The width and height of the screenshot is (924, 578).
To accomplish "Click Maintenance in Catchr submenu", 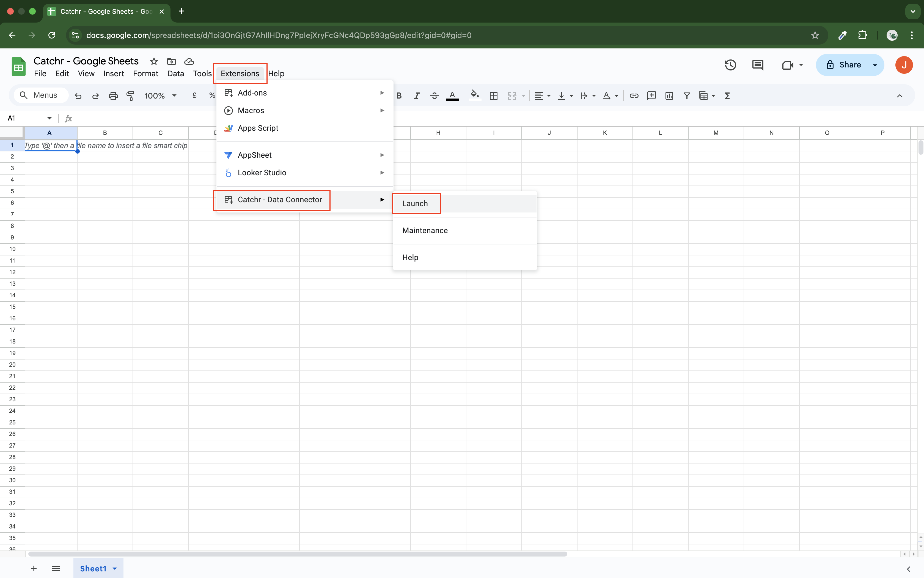I will click(x=465, y=231).
